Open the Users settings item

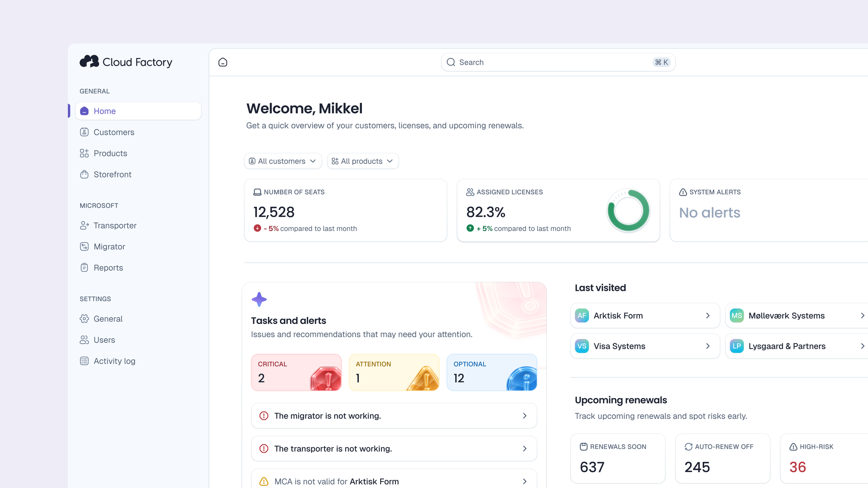138,340
